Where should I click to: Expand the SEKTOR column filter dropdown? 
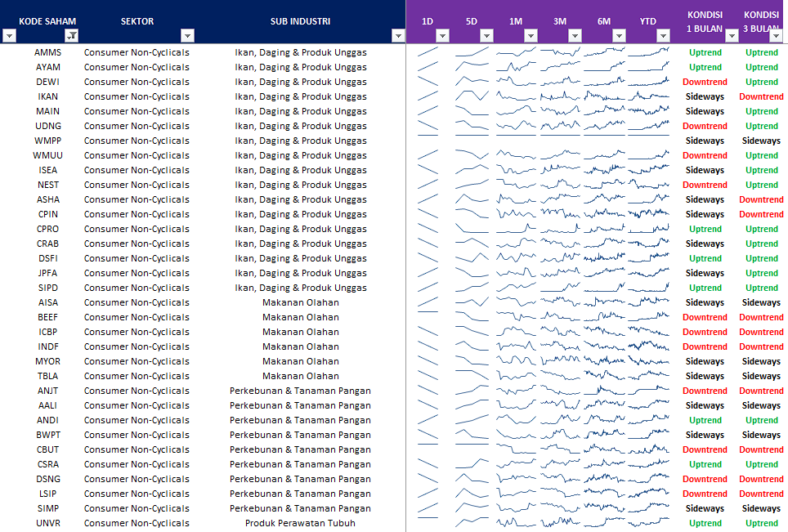[x=187, y=35]
